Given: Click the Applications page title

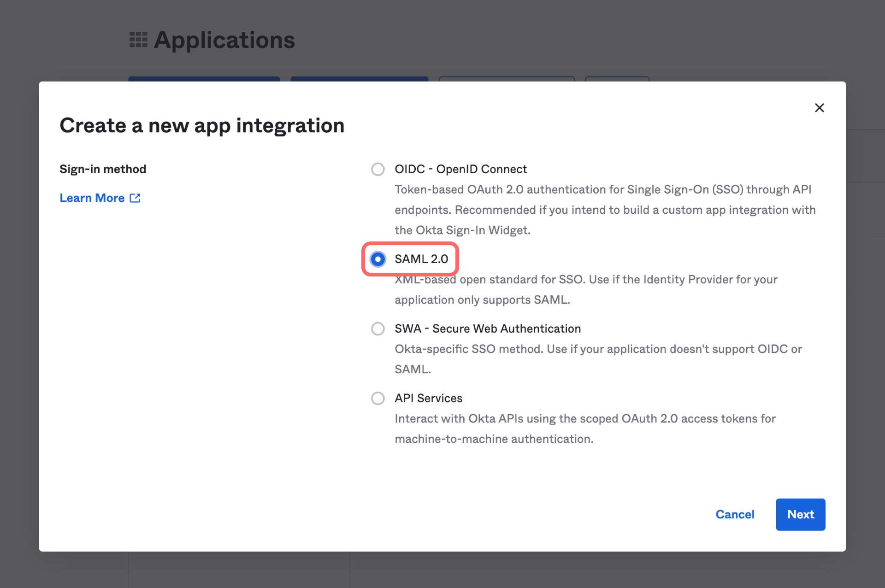Looking at the screenshot, I should [224, 40].
